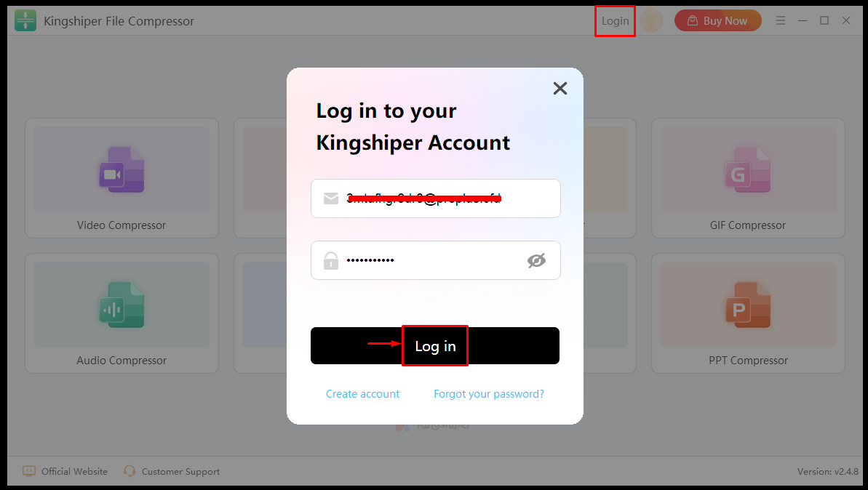868x490 pixels.
Task: Click the Login text in title bar
Action: coord(615,21)
